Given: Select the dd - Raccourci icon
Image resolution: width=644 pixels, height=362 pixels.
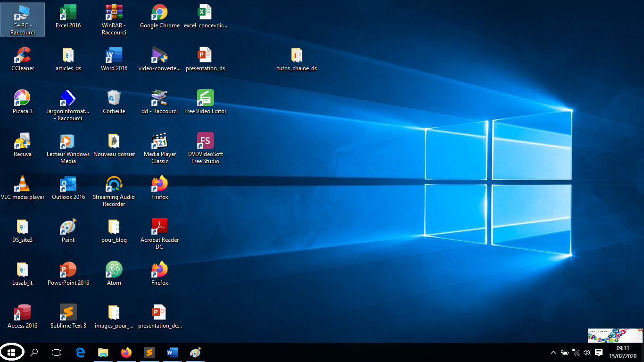Looking at the screenshot, I should coord(160,102).
